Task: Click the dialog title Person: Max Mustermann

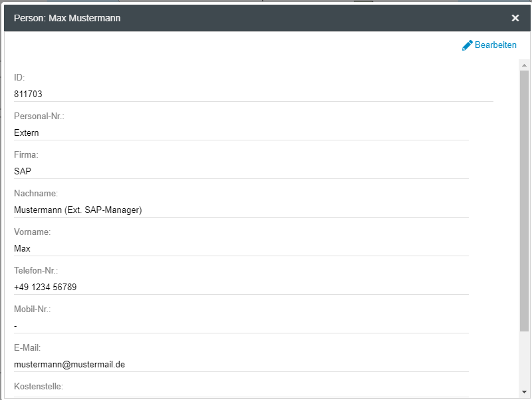Action: 67,18
